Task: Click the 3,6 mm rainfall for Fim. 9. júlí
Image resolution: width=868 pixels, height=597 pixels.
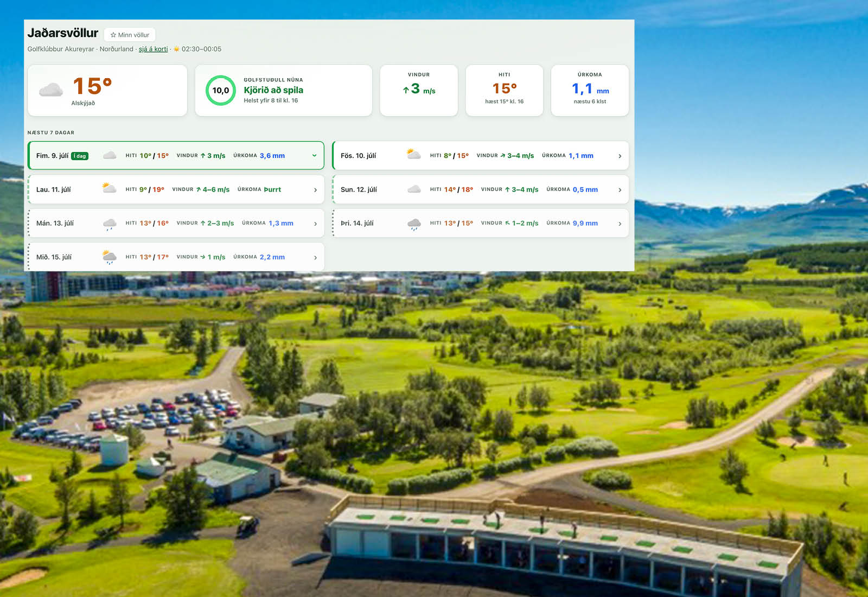Action: [272, 156]
